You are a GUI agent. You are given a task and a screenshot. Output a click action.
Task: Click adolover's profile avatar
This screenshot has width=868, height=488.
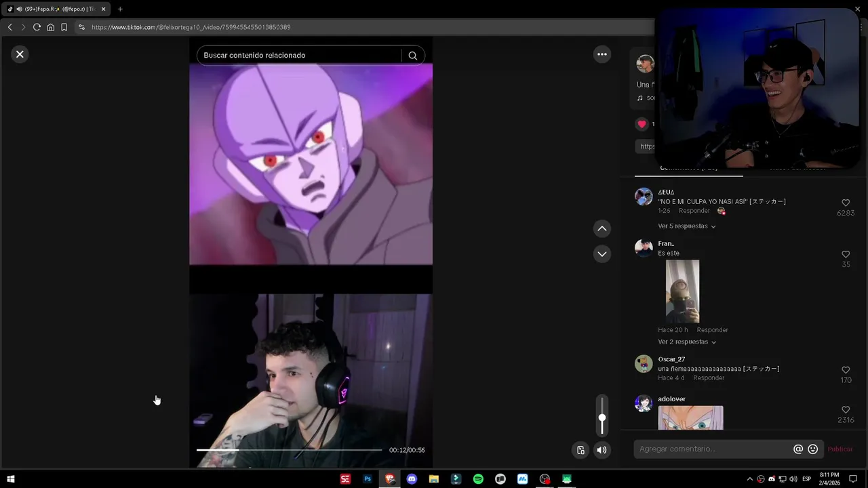point(644,403)
